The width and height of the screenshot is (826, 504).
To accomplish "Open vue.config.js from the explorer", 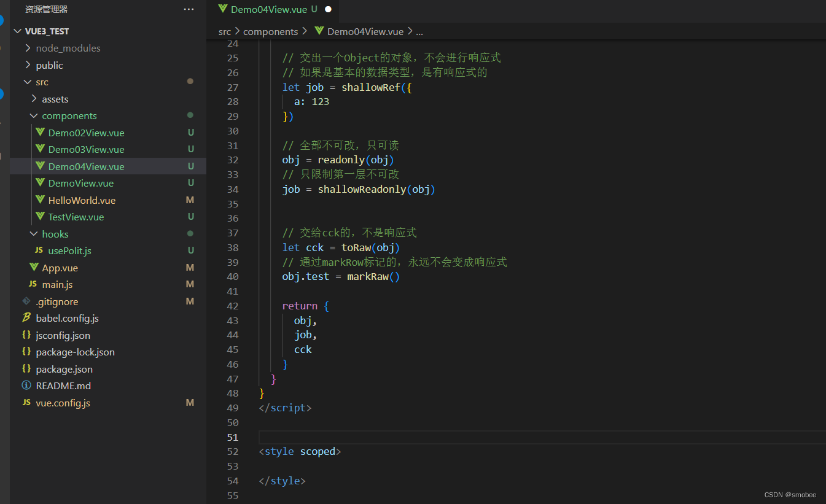I will pos(63,403).
